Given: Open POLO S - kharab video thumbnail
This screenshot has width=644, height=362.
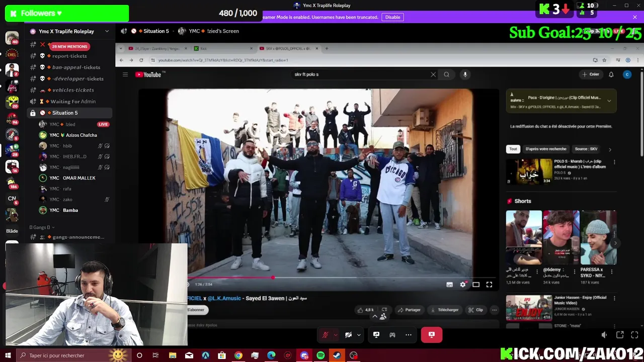Looking at the screenshot, I should pos(529,171).
